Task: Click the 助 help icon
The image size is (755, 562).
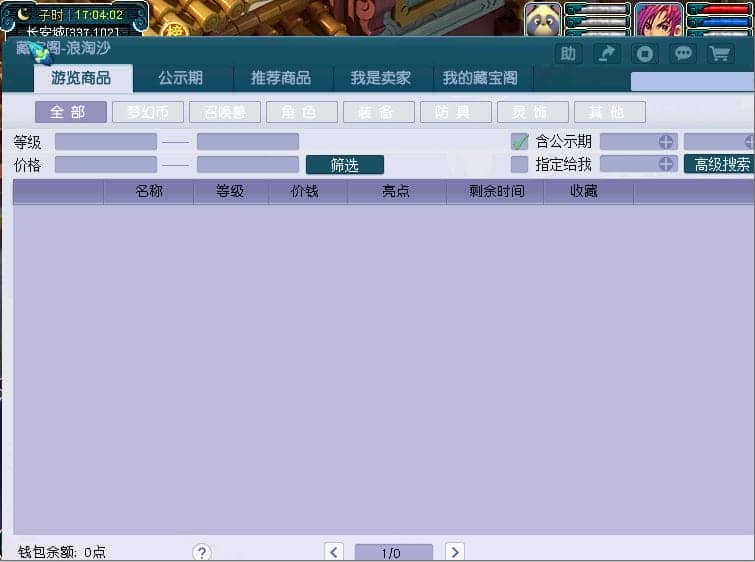Action: tap(568, 54)
